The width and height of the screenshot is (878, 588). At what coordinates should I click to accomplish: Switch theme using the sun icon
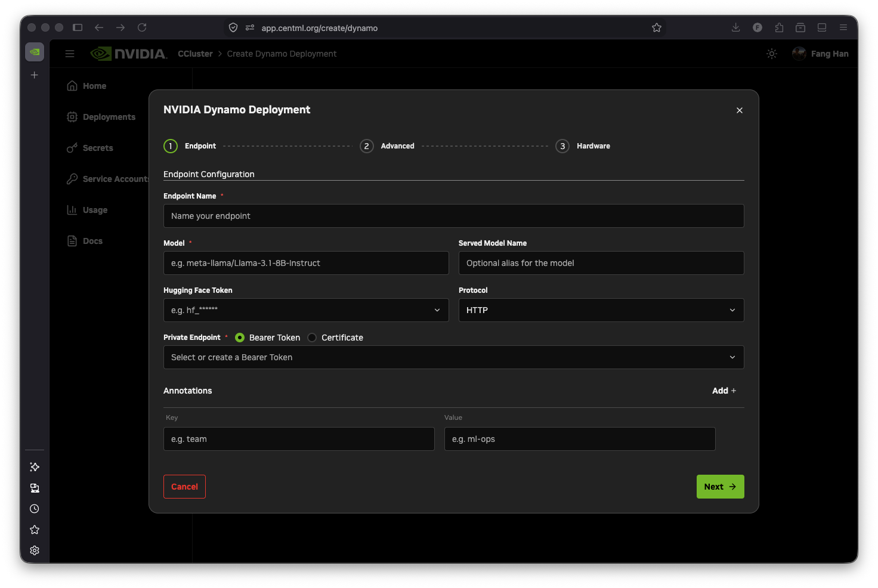(x=772, y=54)
